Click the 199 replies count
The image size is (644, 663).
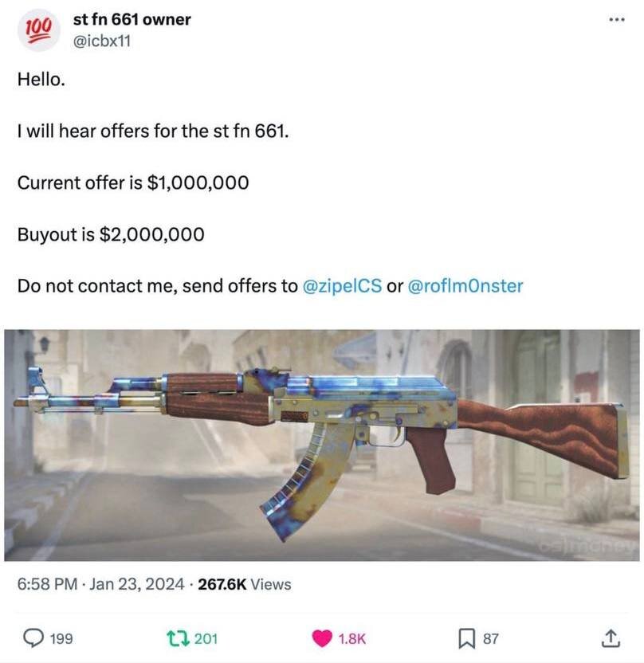tap(61, 638)
